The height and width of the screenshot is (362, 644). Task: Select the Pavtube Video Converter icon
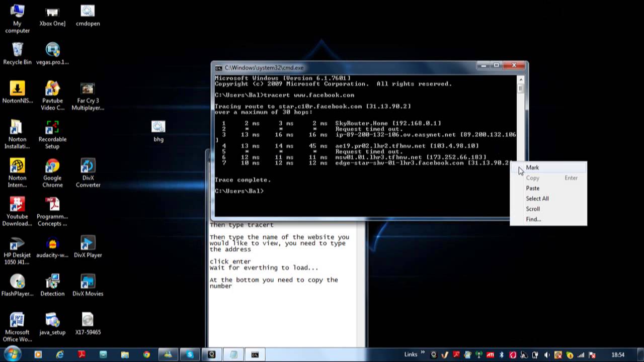[52, 97]
